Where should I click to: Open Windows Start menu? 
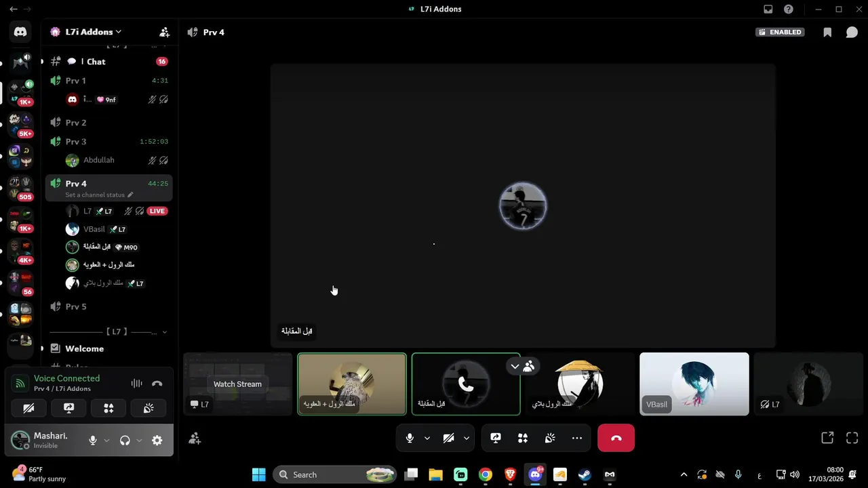[x=258, y=474]
